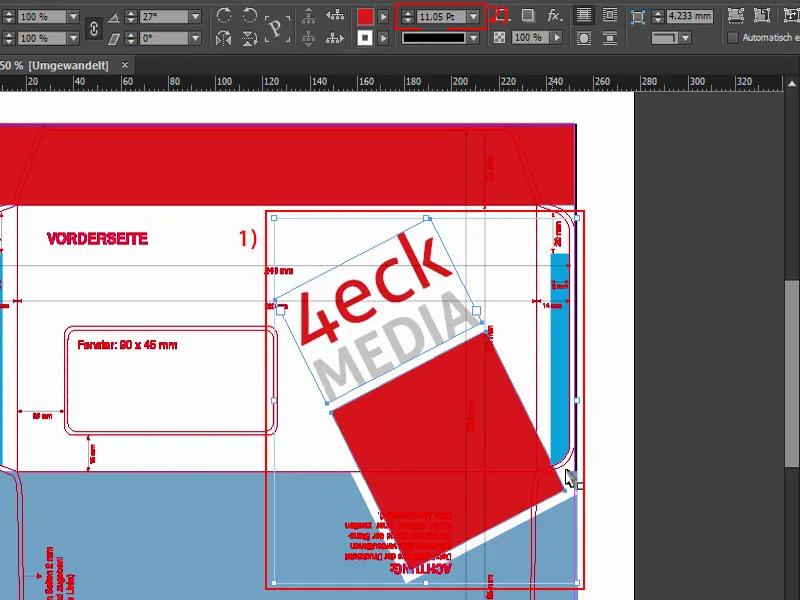This screenshot has width=800, height=600.
Task: Enable the 'Automatisch' auto-fit checkbox
Action: pyautogui.click(x=733, y=38)
